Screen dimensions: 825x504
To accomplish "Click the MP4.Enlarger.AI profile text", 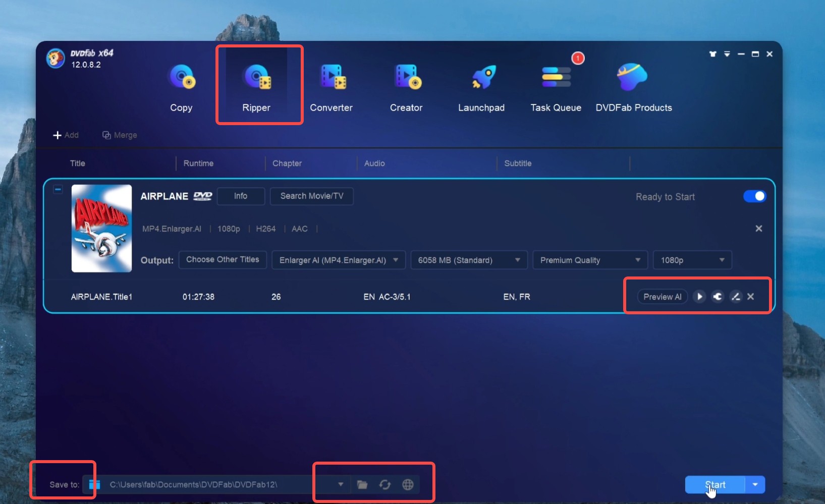I will [172, 229].
